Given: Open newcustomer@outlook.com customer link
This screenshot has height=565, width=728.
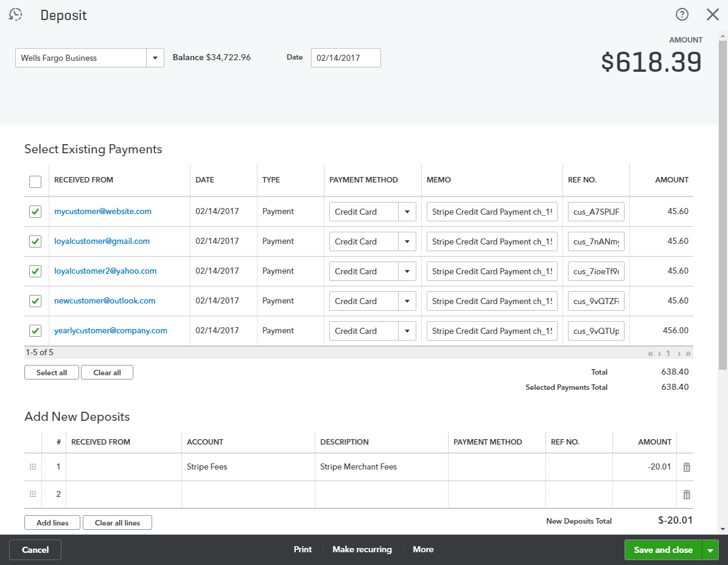Looking at the screenshot, I should [105, 300].
